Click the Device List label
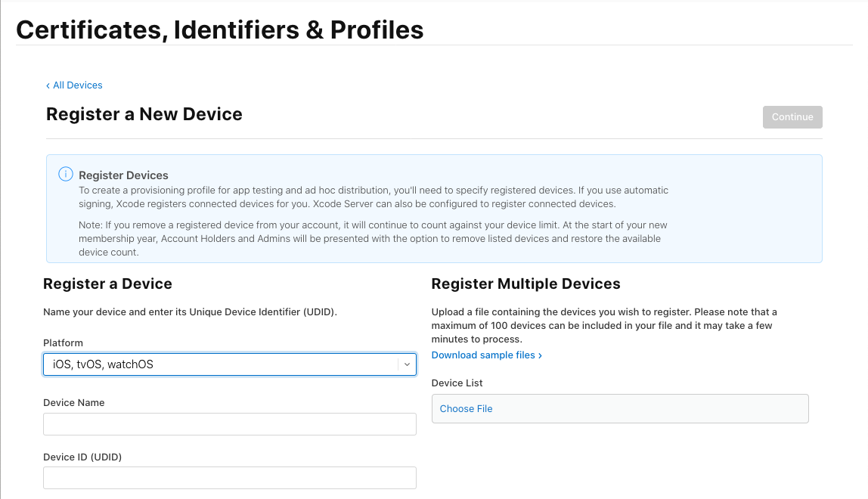 pos(457,383)
